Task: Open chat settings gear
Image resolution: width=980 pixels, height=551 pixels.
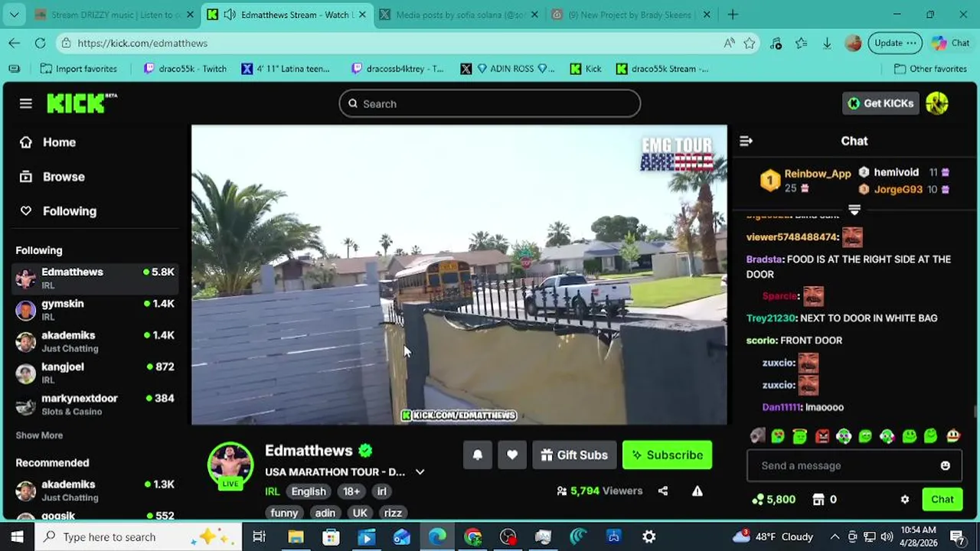Action: [x=905, y=499]
